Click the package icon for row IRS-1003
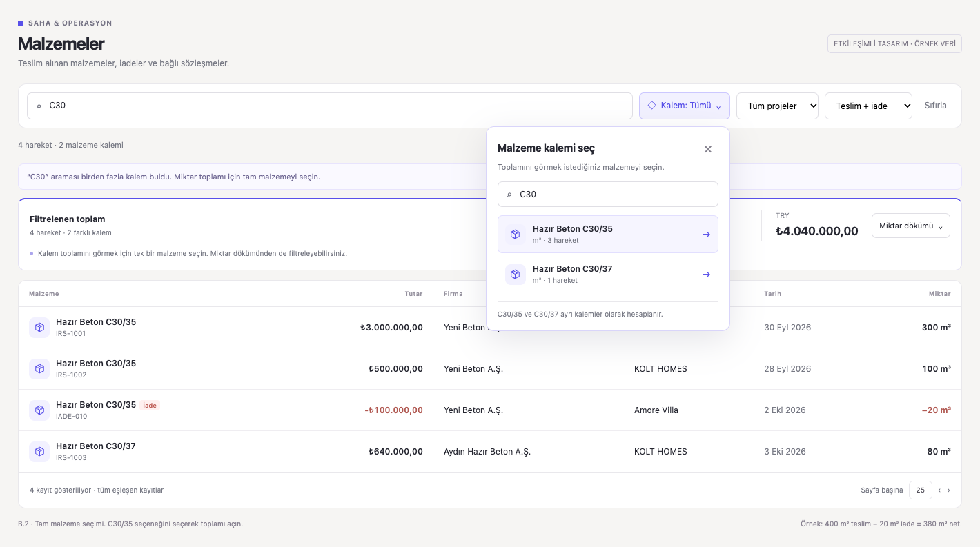Screen dimensions: 980x547 tap(39, 452)
